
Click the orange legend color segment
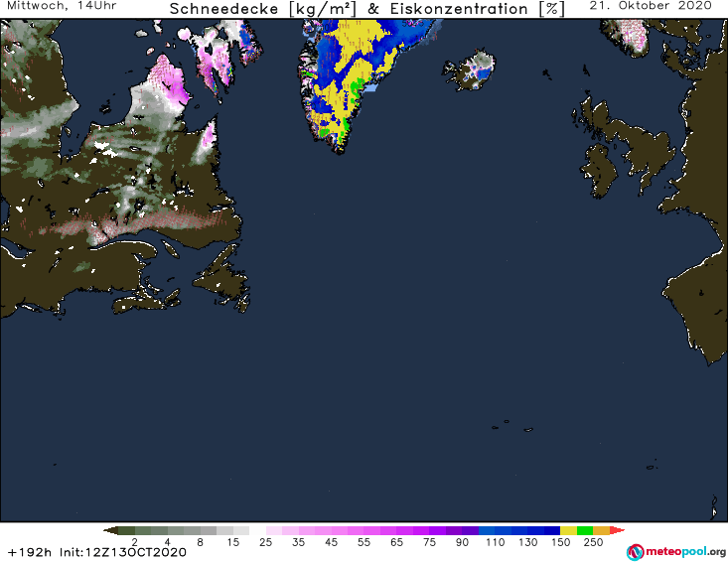click(601, 530)
